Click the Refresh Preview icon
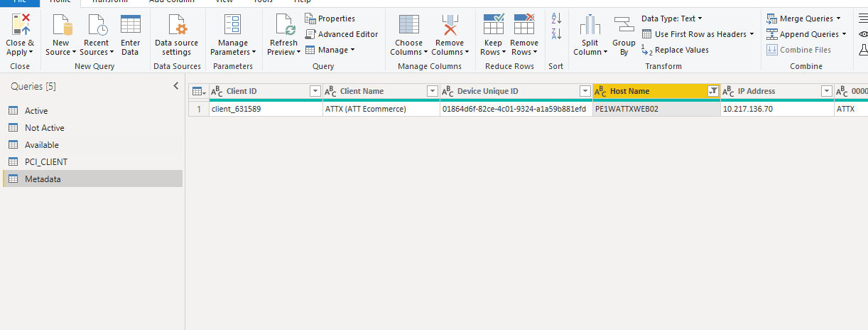The width and height of the screenshot is (868, 330). click(285, 24)
